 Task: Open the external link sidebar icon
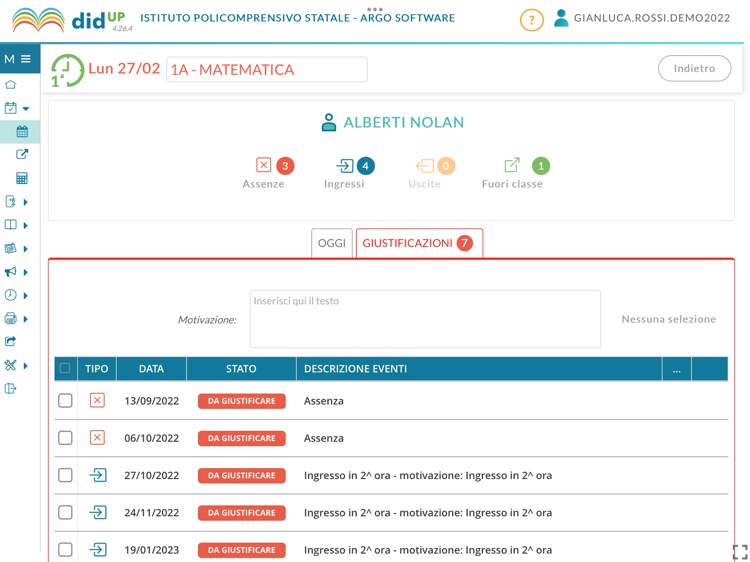tap(22, 154)
